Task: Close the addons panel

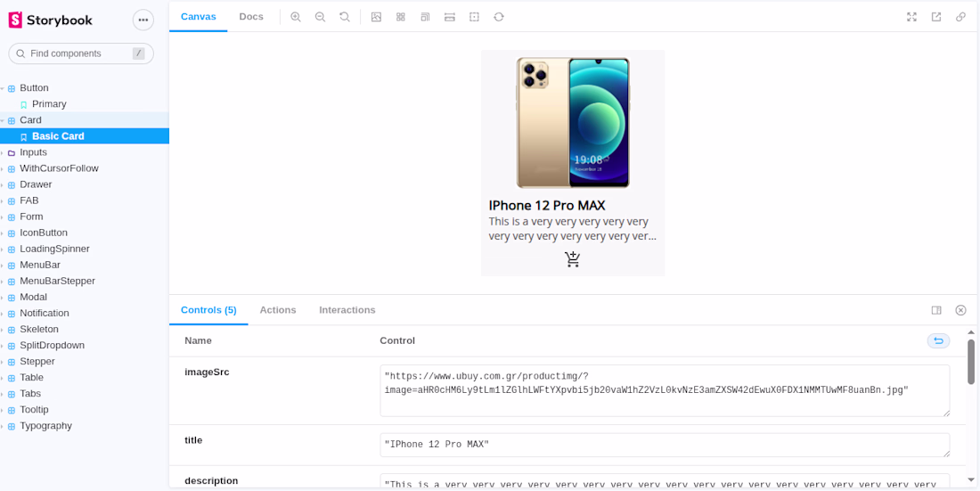Action: point(960,310)
